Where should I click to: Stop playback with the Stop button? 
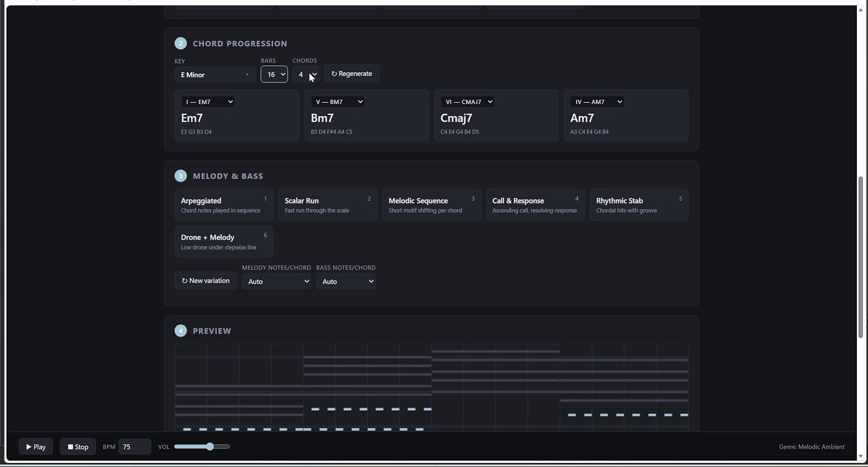point(78,447)
